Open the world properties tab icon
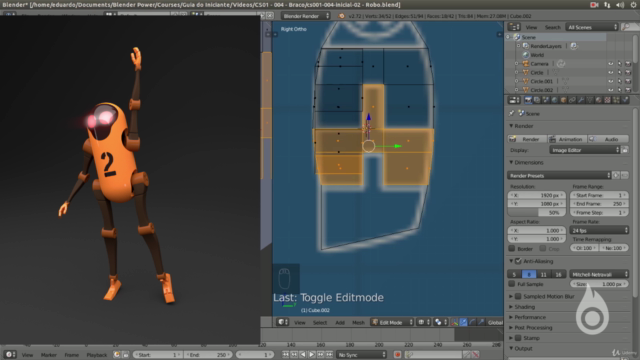The width and height of the screenshot is (640, 360). 554,100
